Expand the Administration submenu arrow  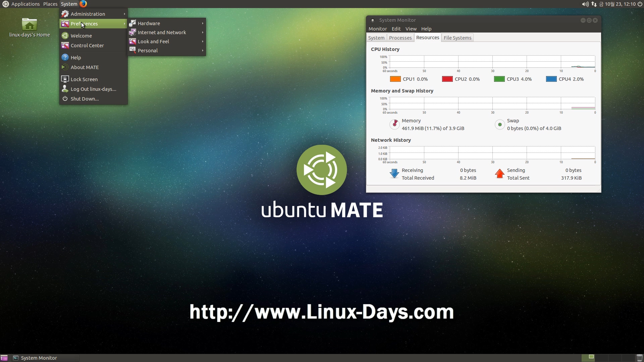pyautogui.click(x=124, y=14)
